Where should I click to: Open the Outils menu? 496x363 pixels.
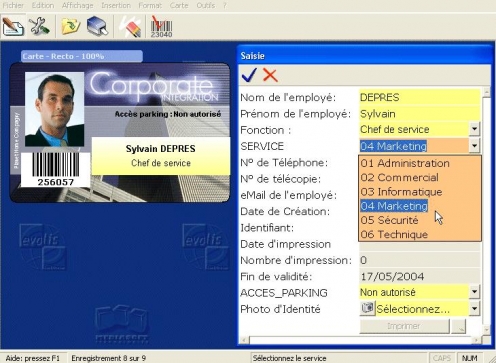coord(205,5)
